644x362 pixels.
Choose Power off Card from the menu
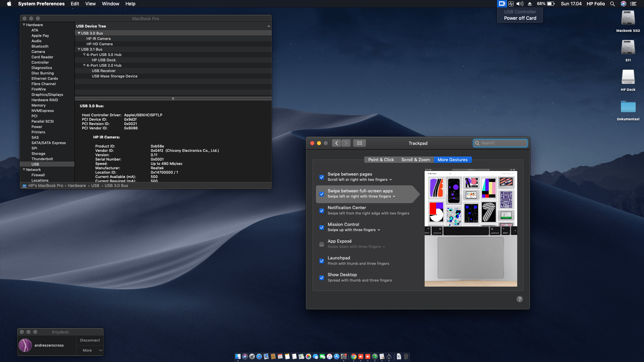[x=520, y=18]
